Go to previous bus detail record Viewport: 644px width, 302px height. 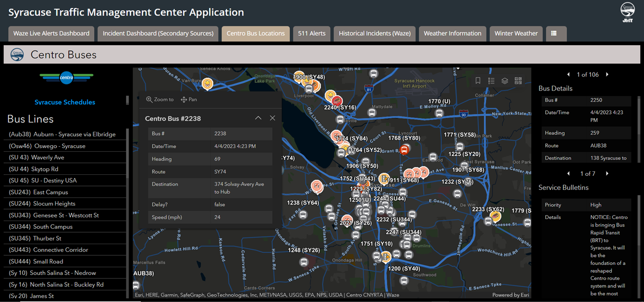pos(569,74)
